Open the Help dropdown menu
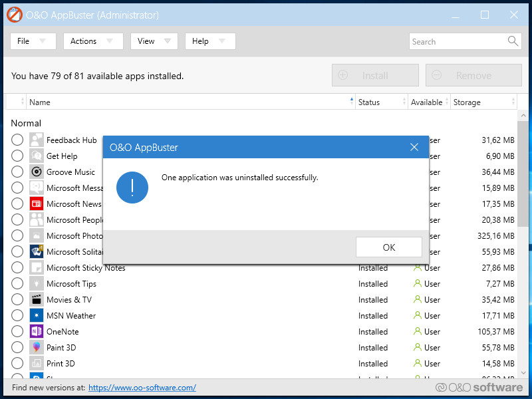 [210, 41]
